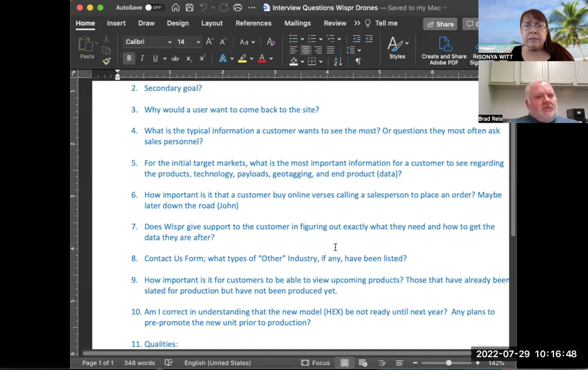This screenshot has height=370, width=588.
Task: Expand the numbering list dropdown
Action: coord(321,39)
